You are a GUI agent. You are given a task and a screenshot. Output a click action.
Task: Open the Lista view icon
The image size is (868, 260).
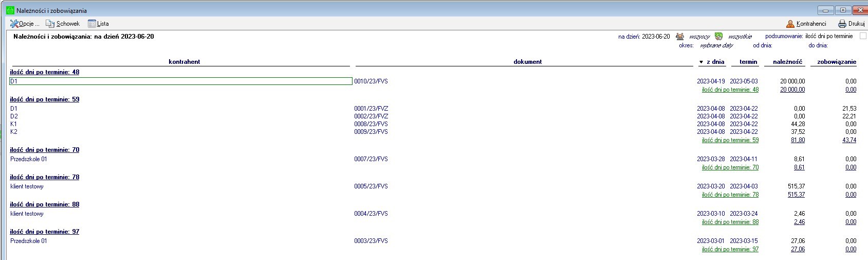(x=92, y=24)
